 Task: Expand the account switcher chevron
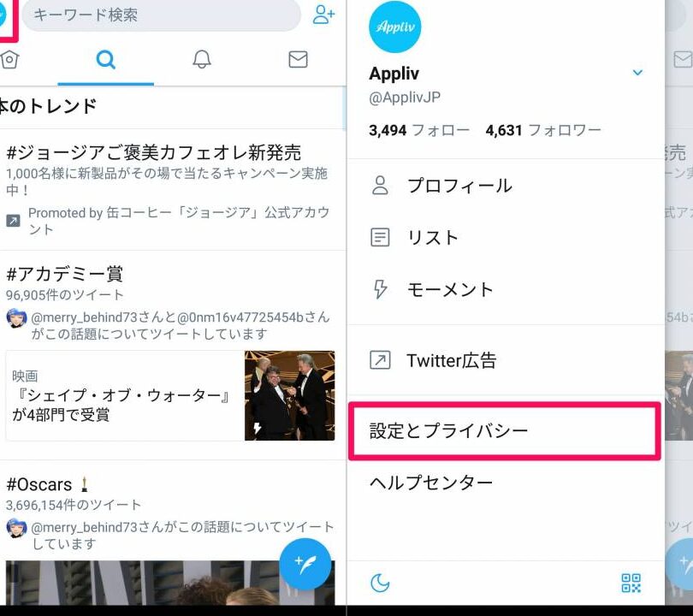coord(637,73)
